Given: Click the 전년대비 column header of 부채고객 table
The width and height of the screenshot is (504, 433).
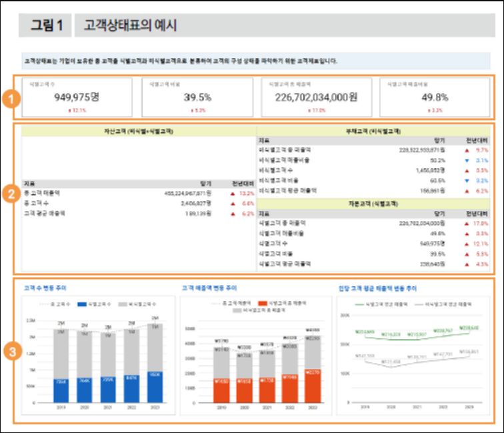Looking at the screenshot, I should (477, 141).
